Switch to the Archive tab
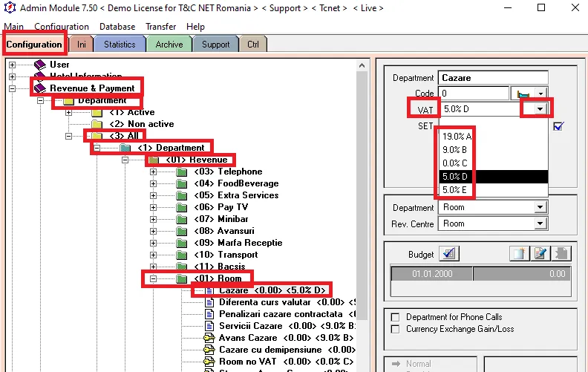Image resolution: width=588 pixels, height=372 pixels. coord(169,45)
